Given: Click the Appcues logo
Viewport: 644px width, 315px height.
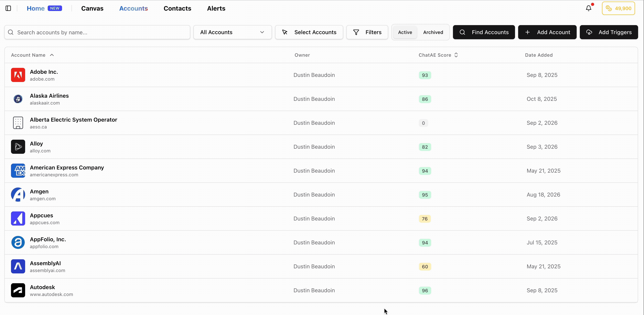Looking at the screenshot, I should [18, 218].
